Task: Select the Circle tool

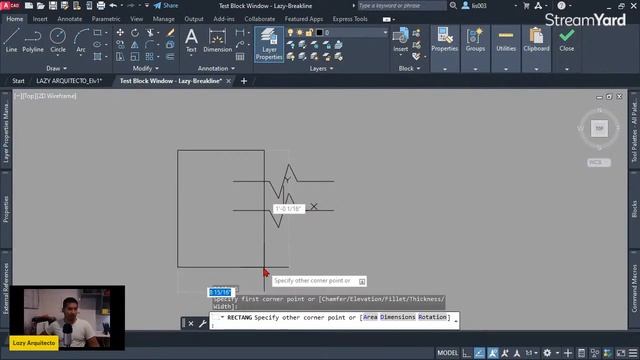Action: pyautogui.click(x=58, y=40)
